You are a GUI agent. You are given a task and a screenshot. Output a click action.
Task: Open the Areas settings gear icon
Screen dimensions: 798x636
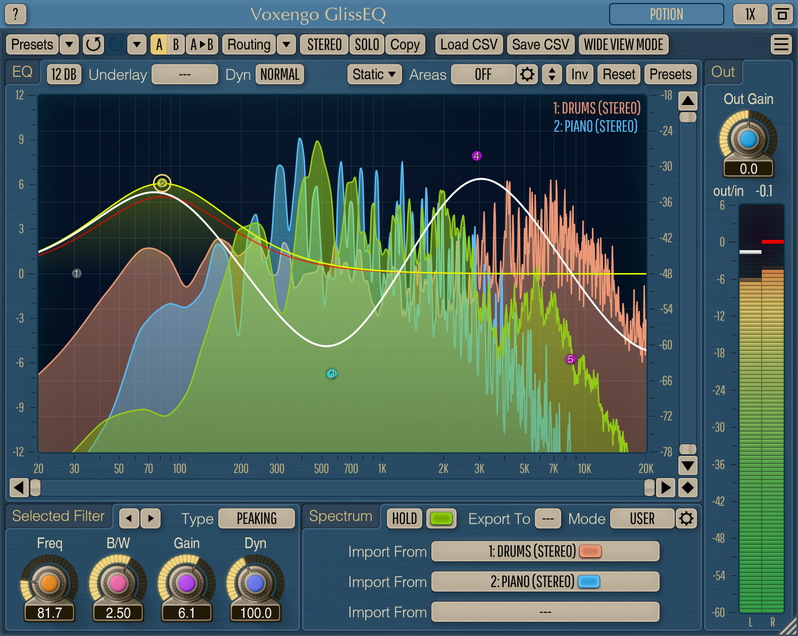click(527, 74)
